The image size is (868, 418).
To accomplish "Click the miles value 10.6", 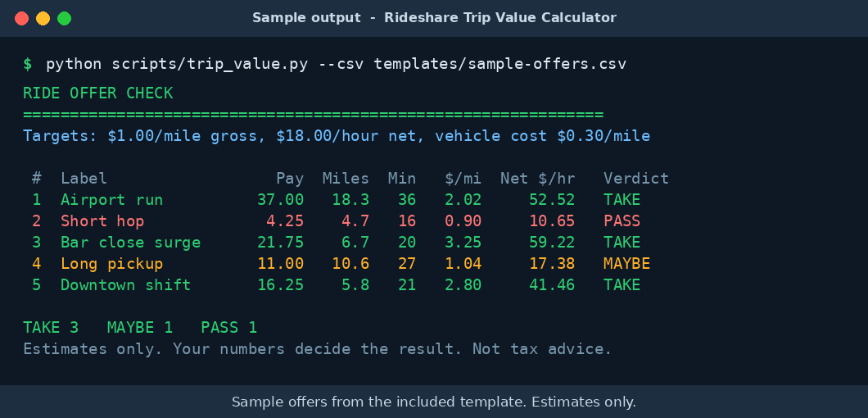I will point(351,264).
